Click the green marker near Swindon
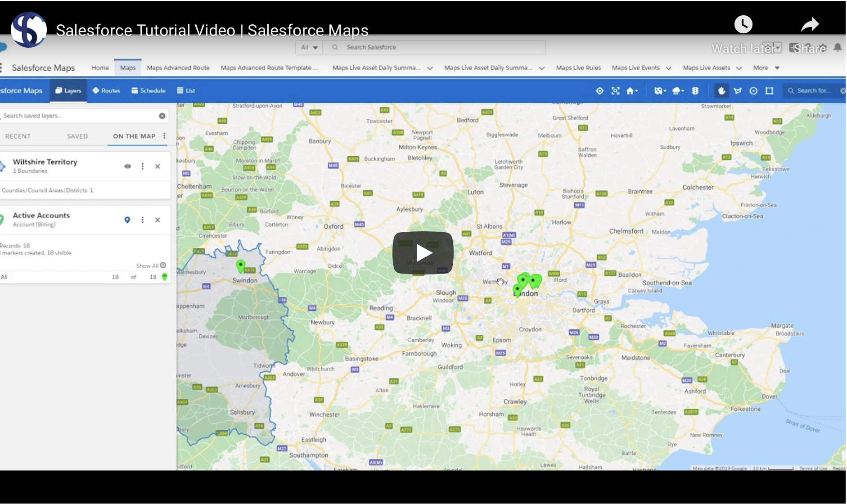This screenshot has width=847, height=504. [241, 265]
